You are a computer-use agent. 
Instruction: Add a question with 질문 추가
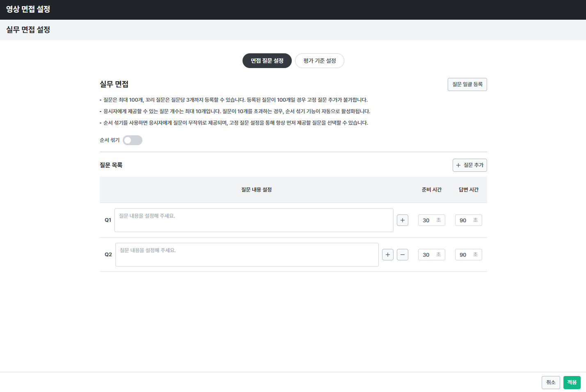click(469, 165)
